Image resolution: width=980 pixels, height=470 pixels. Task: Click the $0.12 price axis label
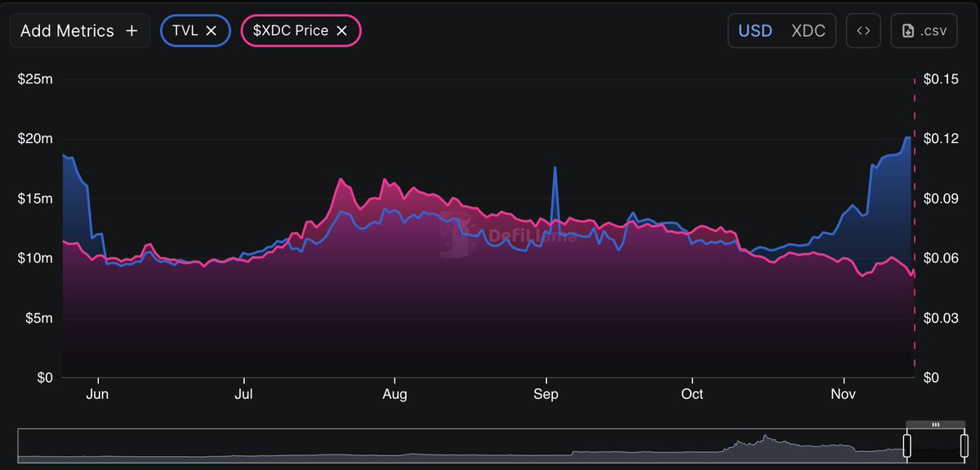click(x=940, y=139)
